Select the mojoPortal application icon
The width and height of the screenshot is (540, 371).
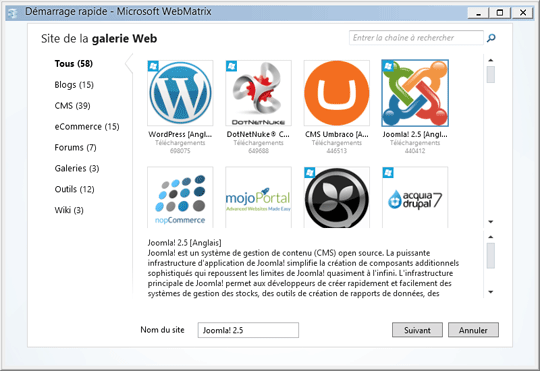[x=258, y=197]
